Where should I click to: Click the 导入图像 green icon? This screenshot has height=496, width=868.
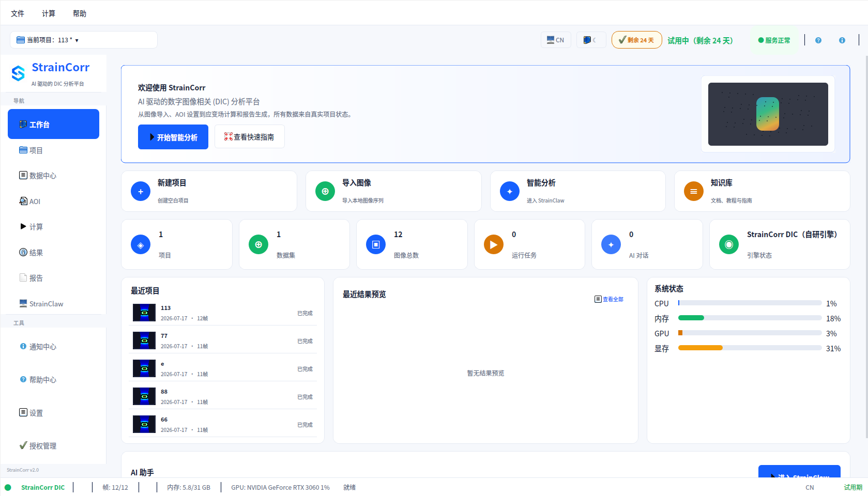point(325,191)
